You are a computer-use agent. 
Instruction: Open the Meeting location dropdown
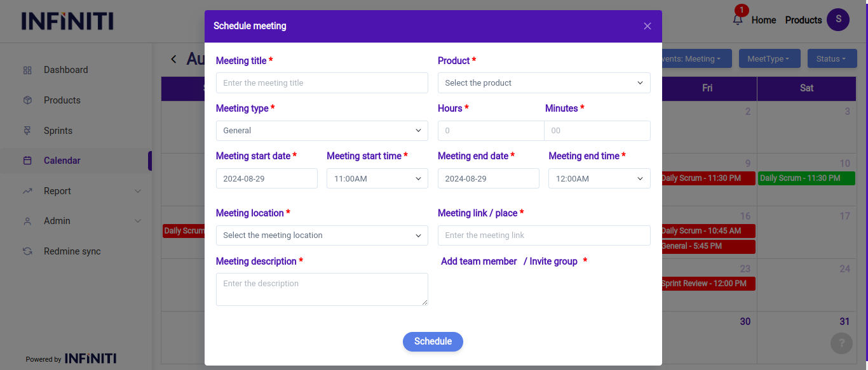coord(322,235)
